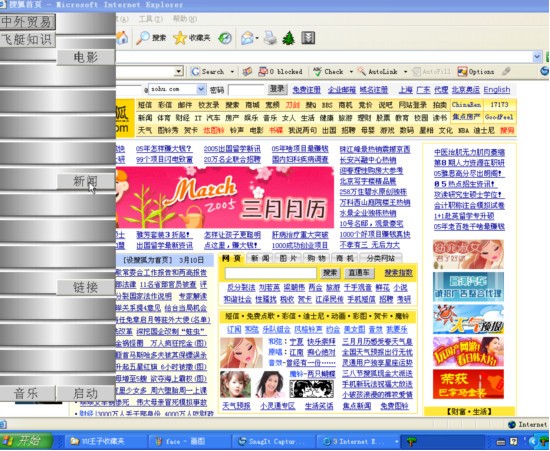Click Google toolbar Options icon

coord(462,72)
